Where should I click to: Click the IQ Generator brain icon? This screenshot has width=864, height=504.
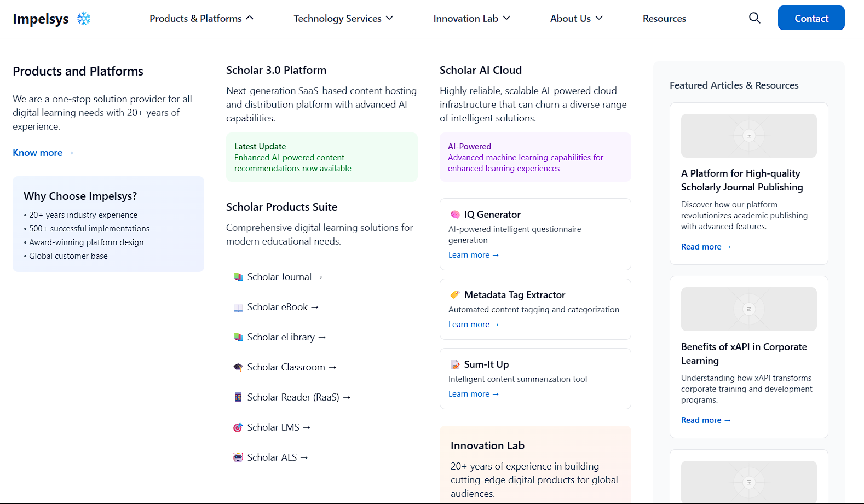(455, 215)
